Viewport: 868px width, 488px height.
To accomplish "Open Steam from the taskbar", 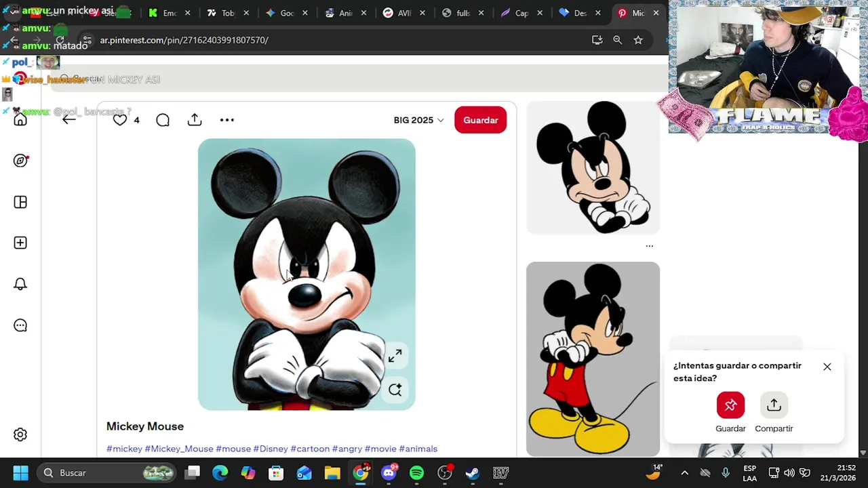I will click(x=473, y=472).
